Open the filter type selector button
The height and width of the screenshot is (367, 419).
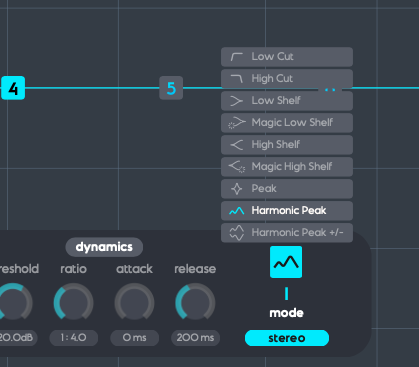point(286,262)
